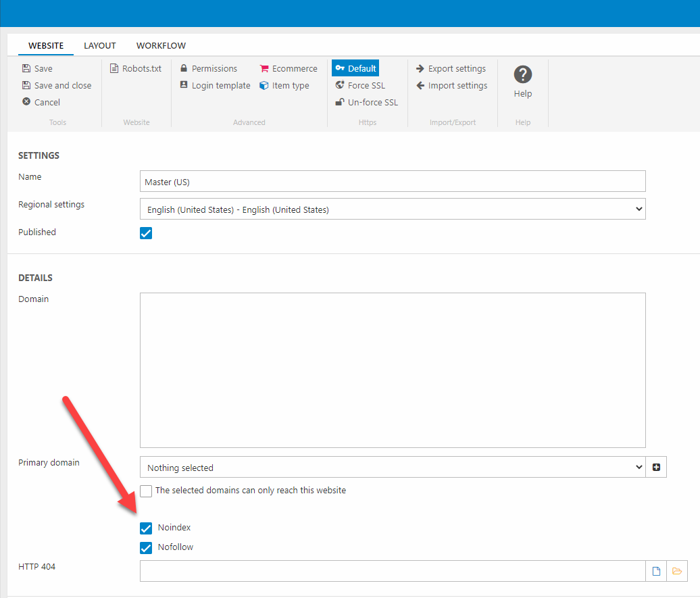Click the Save icon in Tools
This screenshot has height=598, width=700.
point(26,68)
